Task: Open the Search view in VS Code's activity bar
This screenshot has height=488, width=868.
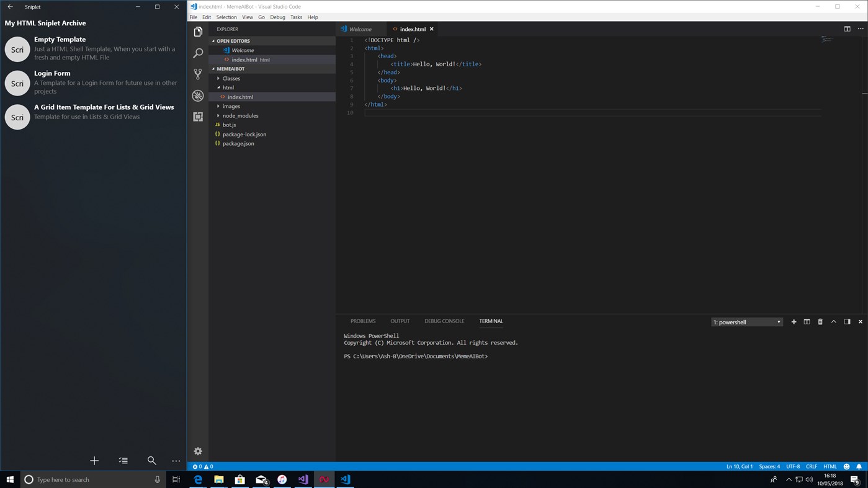Action: point(198,53)
